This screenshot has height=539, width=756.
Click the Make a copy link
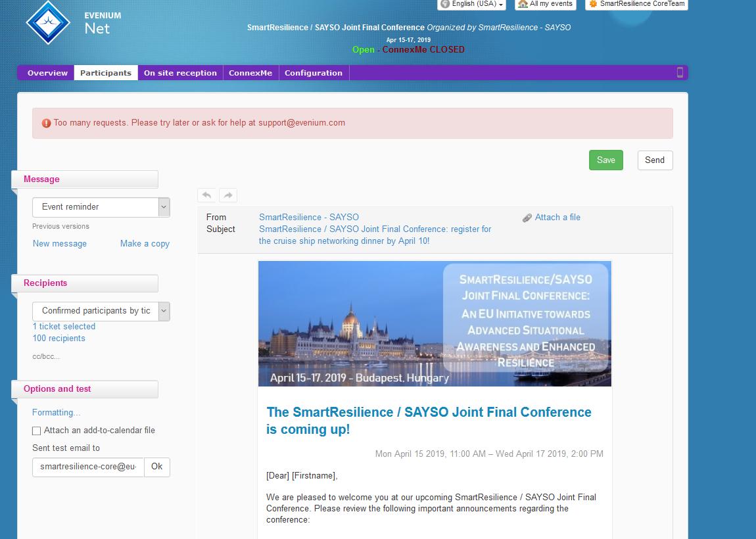click(x=145, y=244)
